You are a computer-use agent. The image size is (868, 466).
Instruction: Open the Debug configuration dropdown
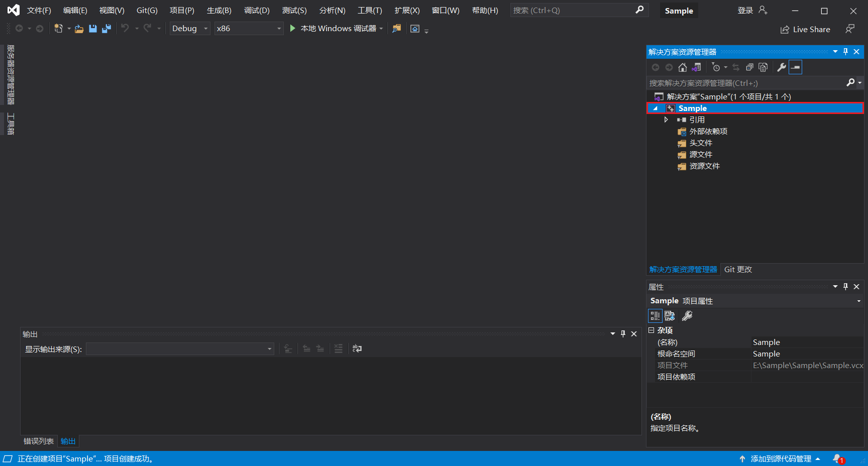point(189,29)
